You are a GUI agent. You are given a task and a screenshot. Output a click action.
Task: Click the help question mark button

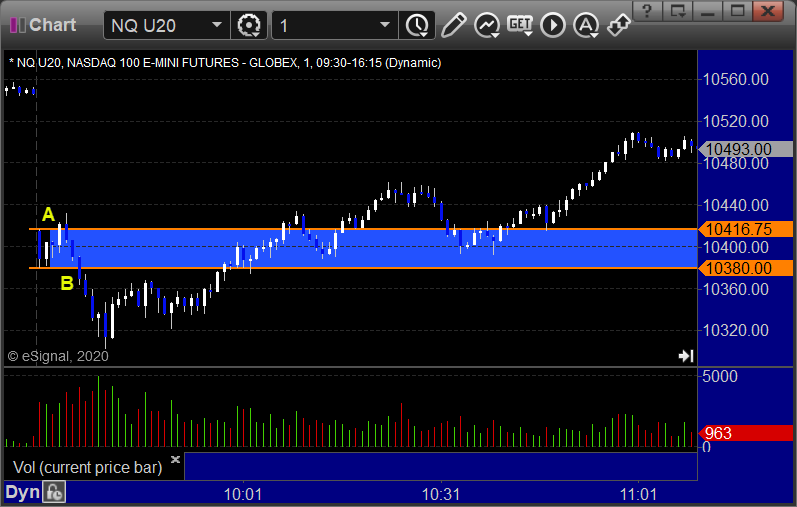tap(647, 10)
